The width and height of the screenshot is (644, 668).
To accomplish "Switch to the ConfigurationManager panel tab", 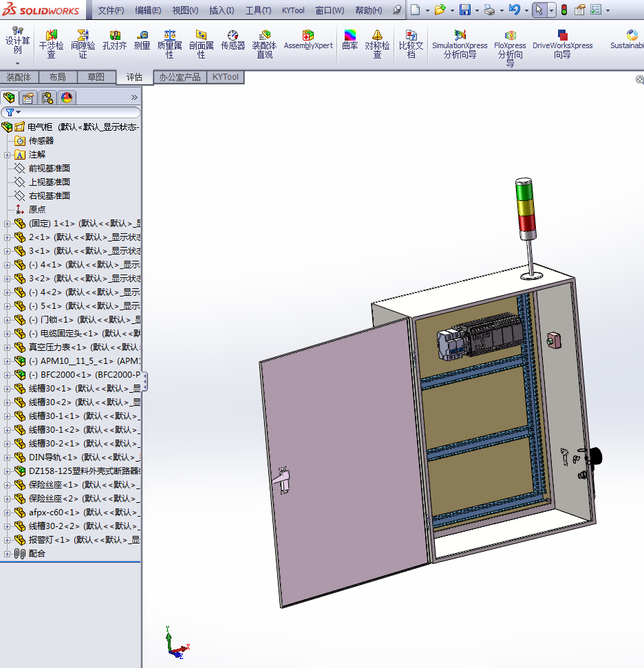I will pyautogui.click(x=47, y=98).
